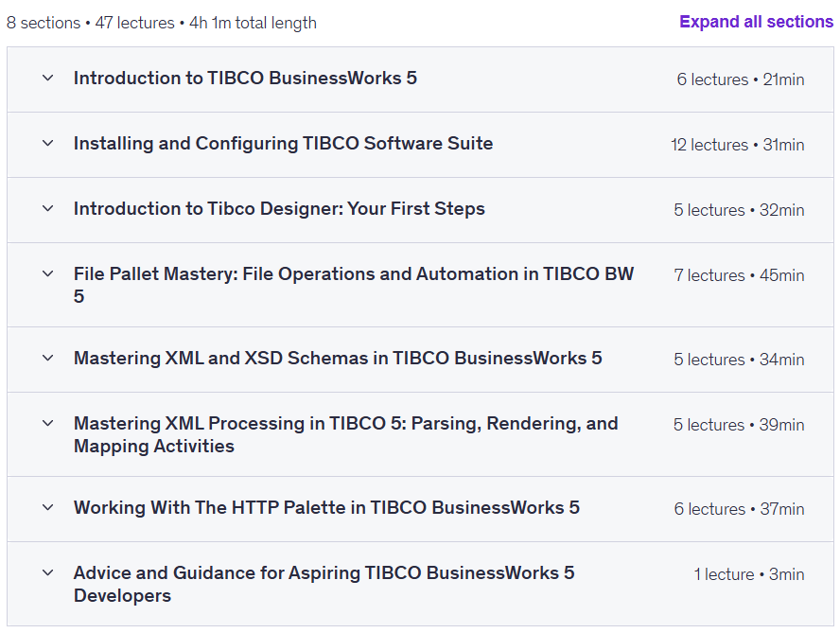Select File Pallet Mastery section title
The height and width of the screenshot is (633, 840).
[x=354, y=285]
